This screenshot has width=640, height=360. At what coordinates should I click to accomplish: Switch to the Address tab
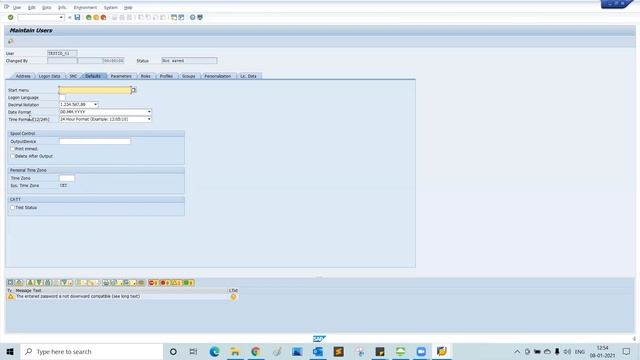click(23, 76)
